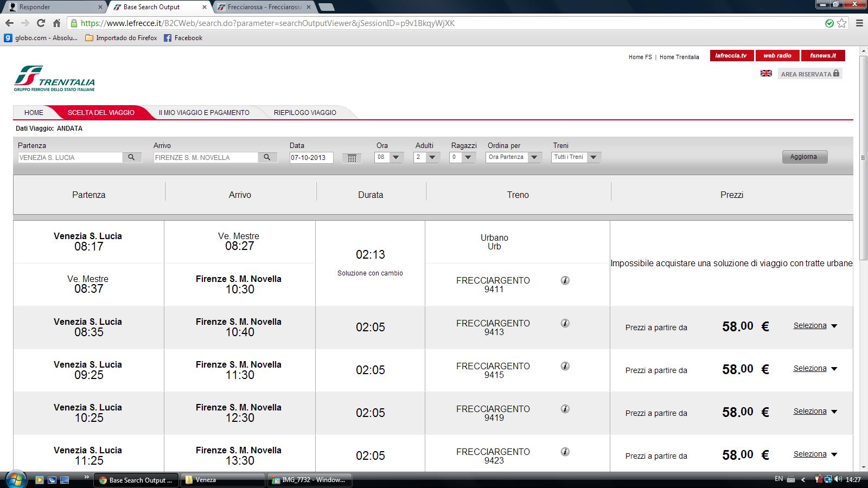This screenshot has height=488, width=868.
Task: Open globo.com bookmark
Action: (x=41, y=38)
